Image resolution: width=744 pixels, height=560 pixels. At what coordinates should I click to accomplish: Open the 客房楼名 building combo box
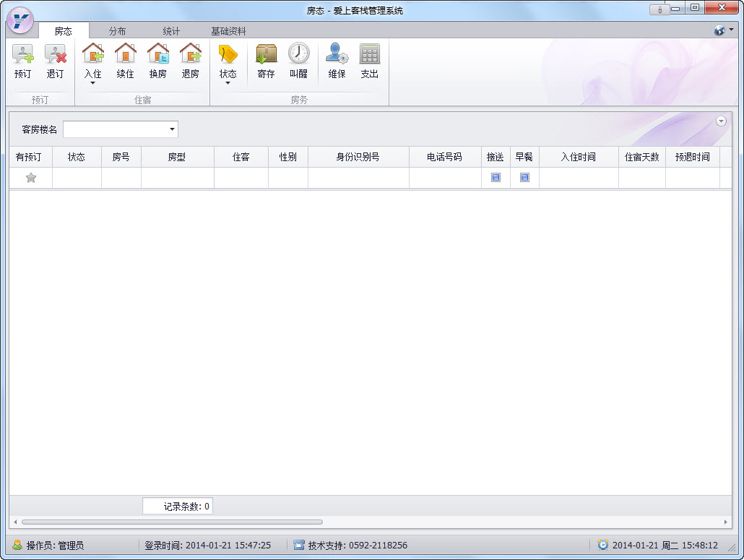click(x=172, y=129)
